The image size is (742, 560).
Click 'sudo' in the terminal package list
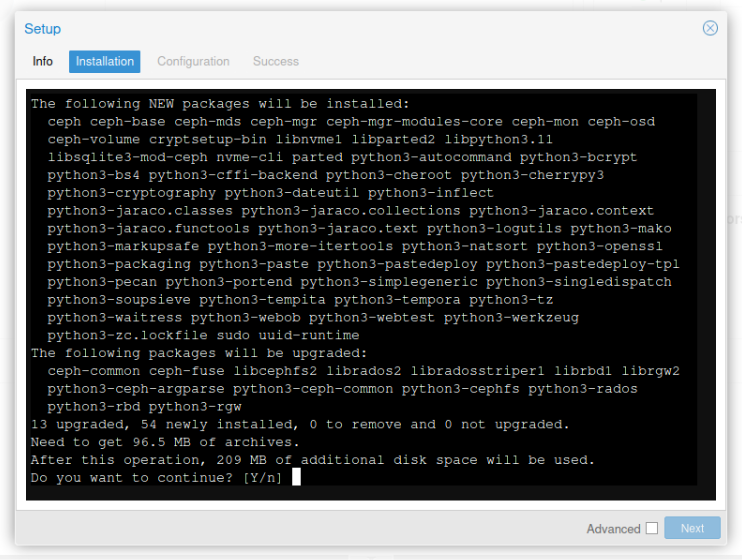[233, 335]
